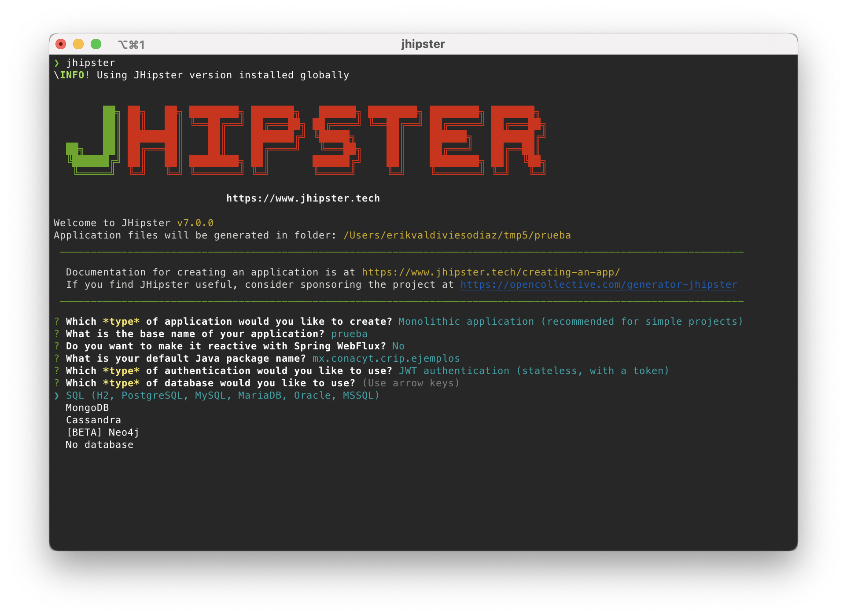Screen dimensions: 847x616
Task: Click the database type question text
Action: point(210,383)
